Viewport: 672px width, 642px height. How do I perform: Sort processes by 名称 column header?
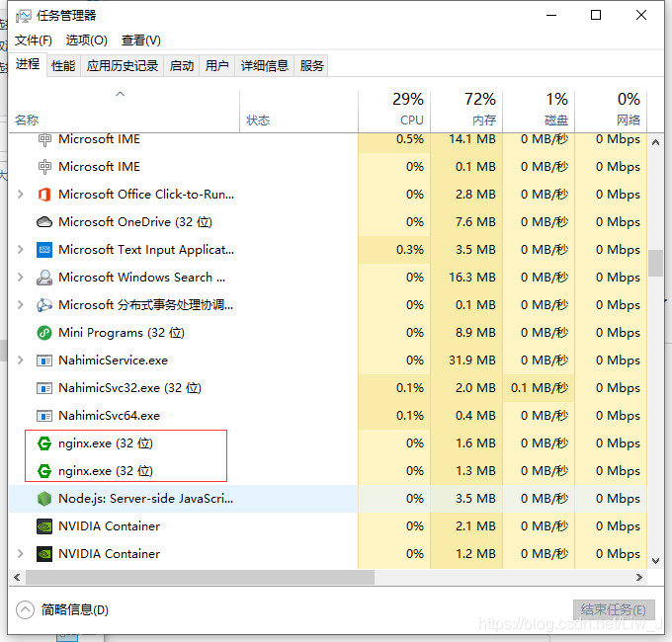tap(124, 112)
